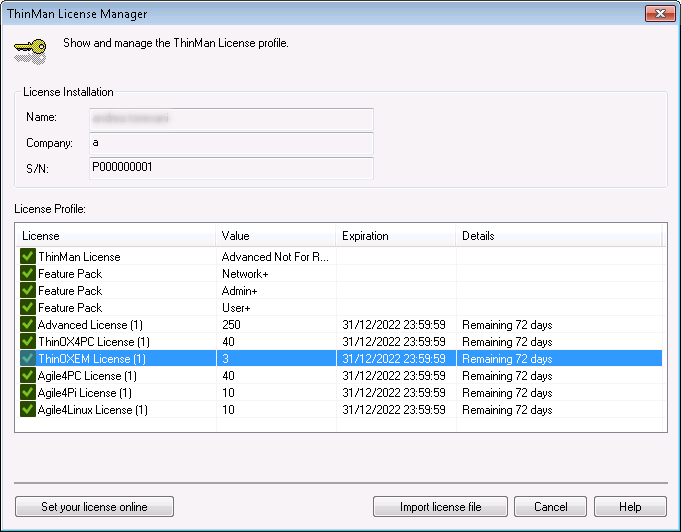The width and height of the screenshot is (681, 532).
Task: Click the check icon beside ThinOX4PC License (1)
Action: click(28, 341)
